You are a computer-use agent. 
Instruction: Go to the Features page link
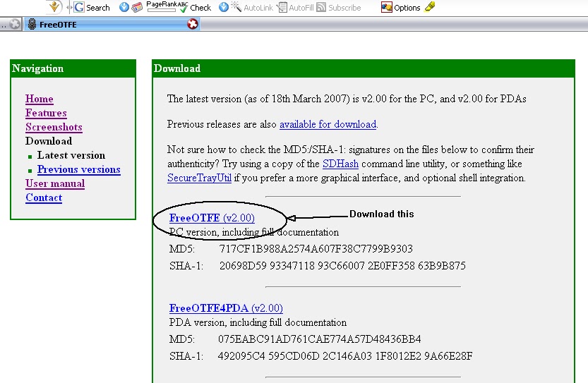pos(46,114)
